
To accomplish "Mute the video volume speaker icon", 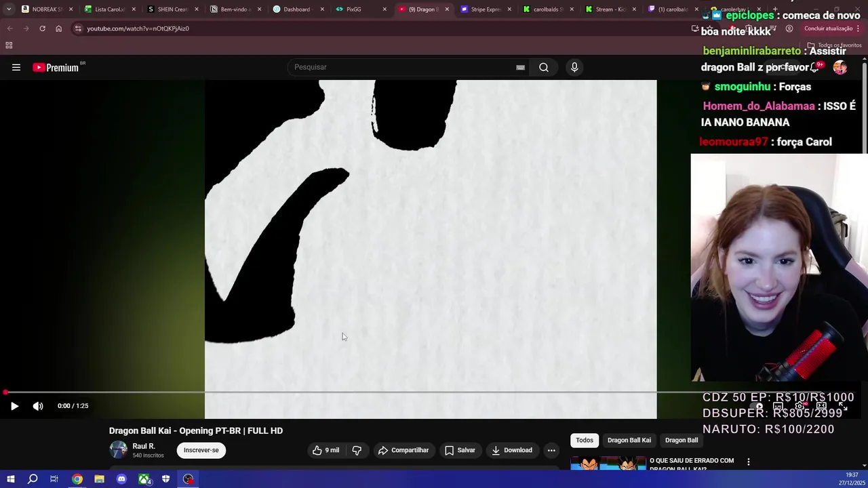I will (x=38, y=406).
